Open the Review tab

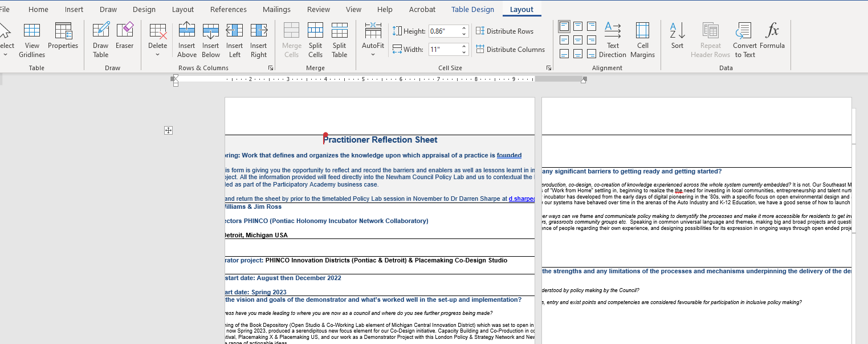pos(319,10)
